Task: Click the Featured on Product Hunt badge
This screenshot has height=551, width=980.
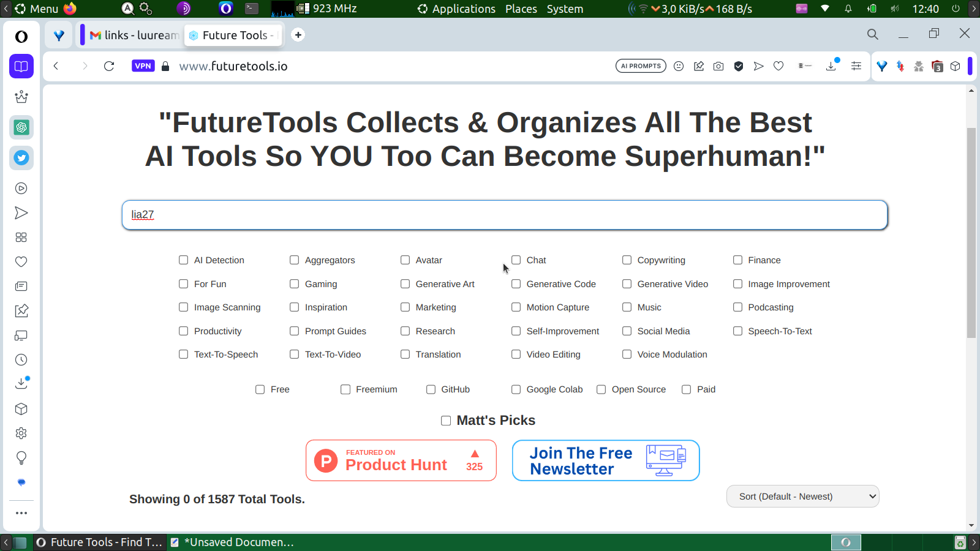Action: [x=401, y=460]
